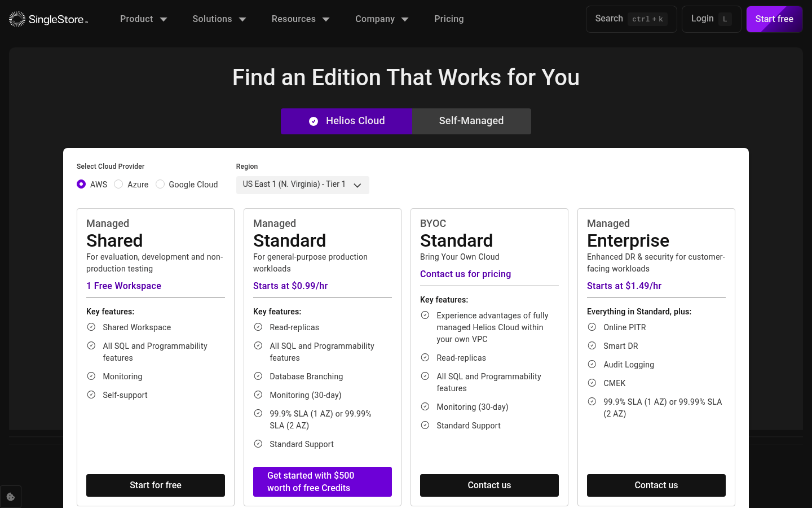Click check icon next to Self-support
Image resolution: width=812 pixels, height=508 pixels.
(x=91, y=395)
